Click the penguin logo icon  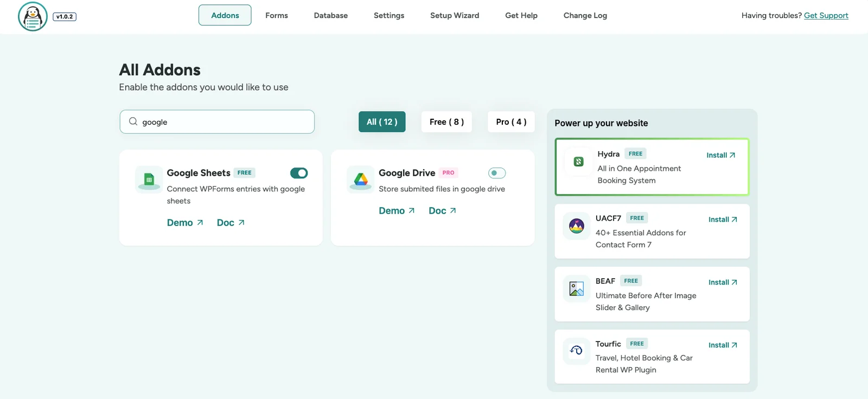point(33,16)
